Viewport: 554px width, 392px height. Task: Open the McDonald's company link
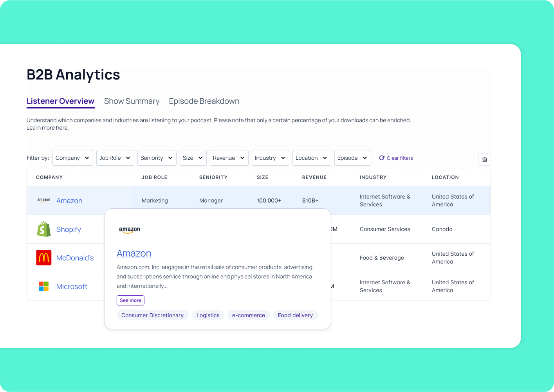pyautogui.click(x=75, y=258)
